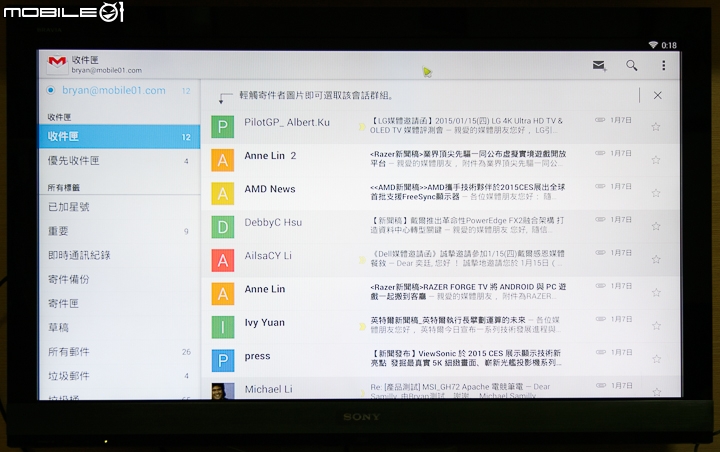Image resolution: width=720 pixels, height=452 pixels.
Task: Open the 草稿 drafts label
Action: coord(119,328)
